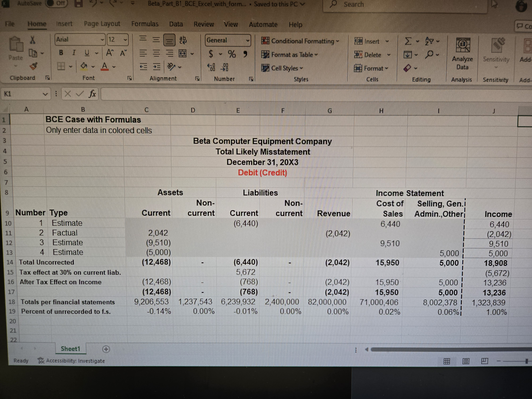Screen dimensions: 532x399
Task: Open the Arial font name dropdown
Action: pos(102,40)
